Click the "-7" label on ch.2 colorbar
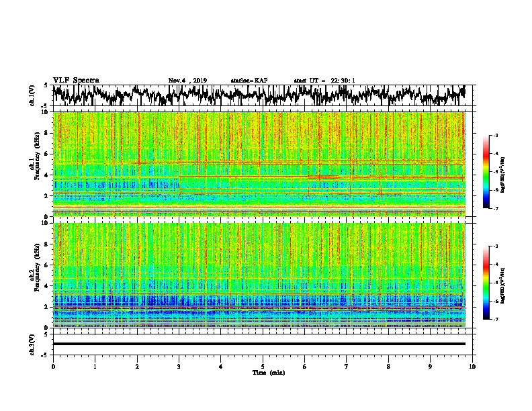The width and height of the screenshot is (532, 411). click(x=495, y=319)
